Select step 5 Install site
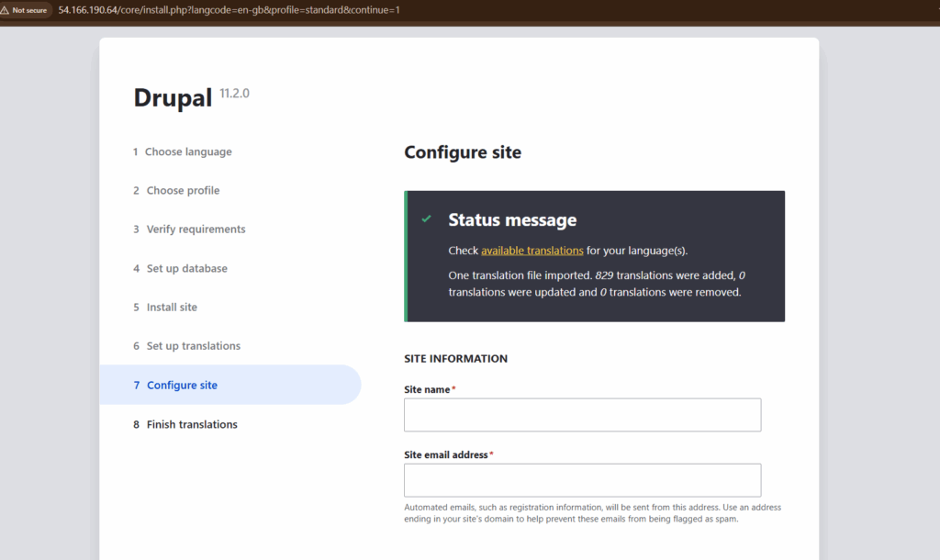 165,307
